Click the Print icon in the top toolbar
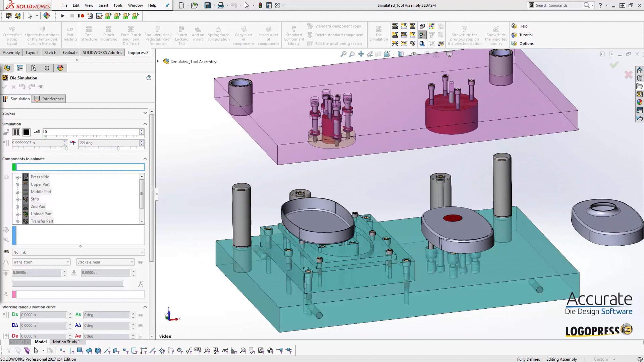 (221, 5)
